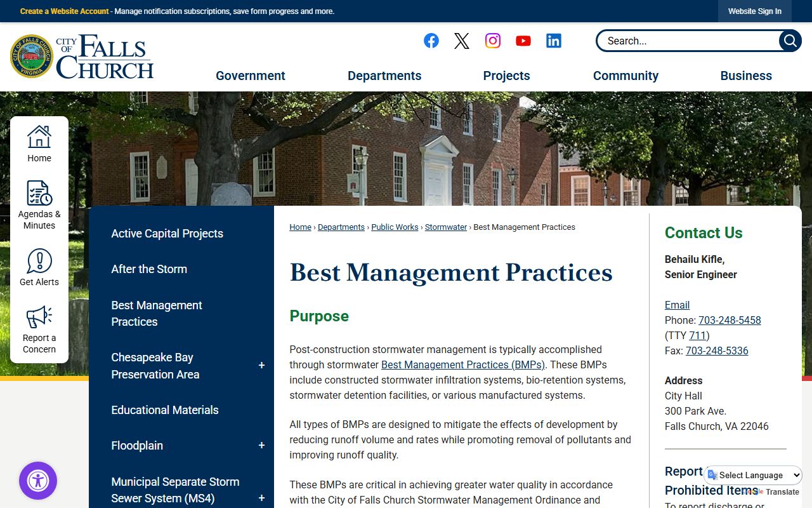The height and width of the screenshot is (508, 812).
Task: Click the Purpose heading
Action: click(319, 316)
